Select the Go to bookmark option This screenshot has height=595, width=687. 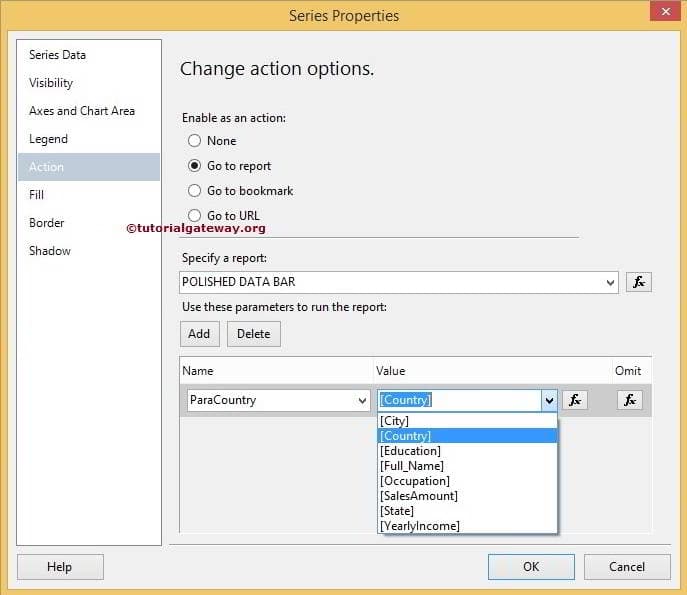click(x=195, y=191)
